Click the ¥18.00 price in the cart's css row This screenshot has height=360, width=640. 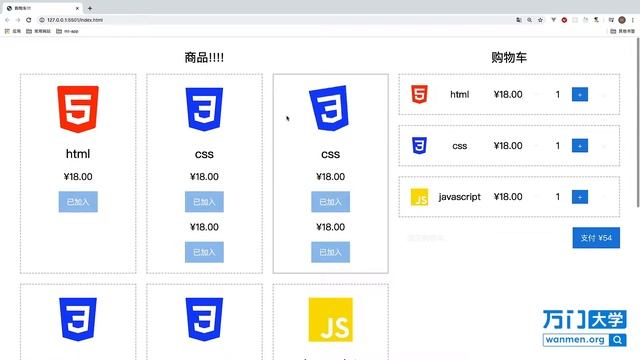[x=508, y=146]
